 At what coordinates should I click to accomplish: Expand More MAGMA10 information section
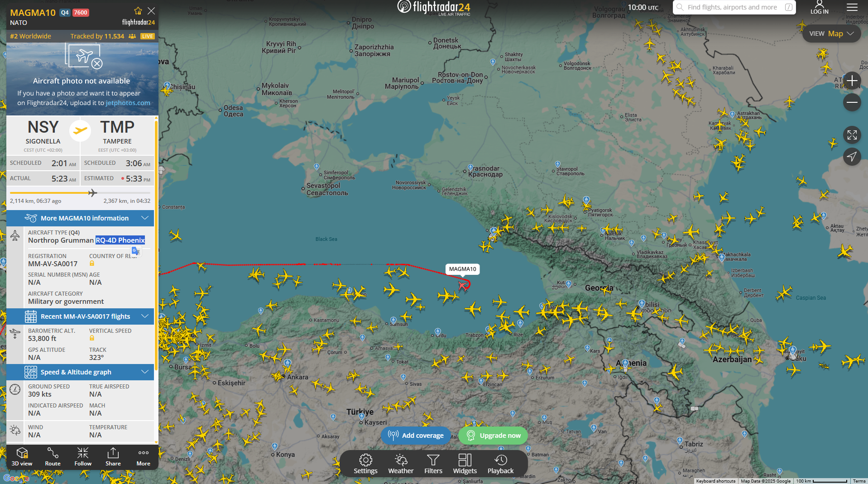[80, 218]
